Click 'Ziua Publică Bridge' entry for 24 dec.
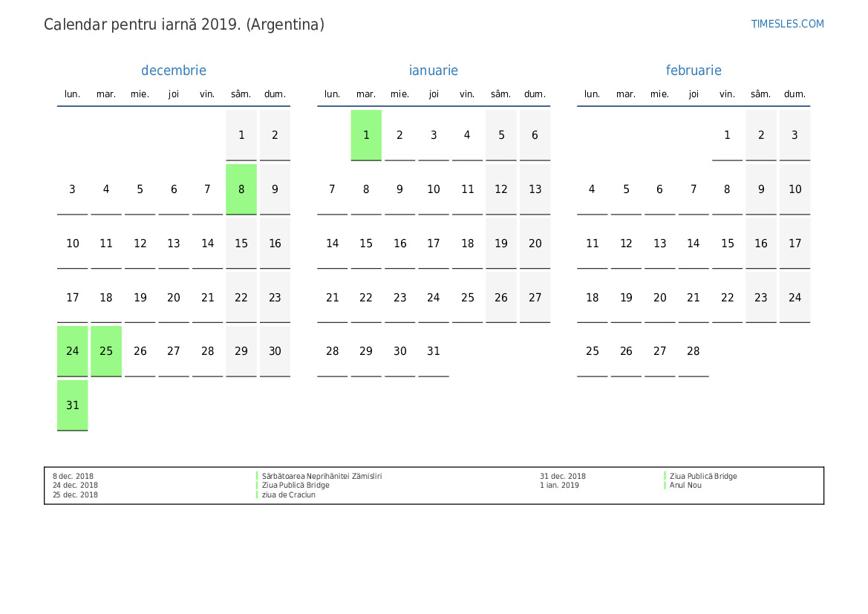The image size is (868, 614). tap(296, 485)
